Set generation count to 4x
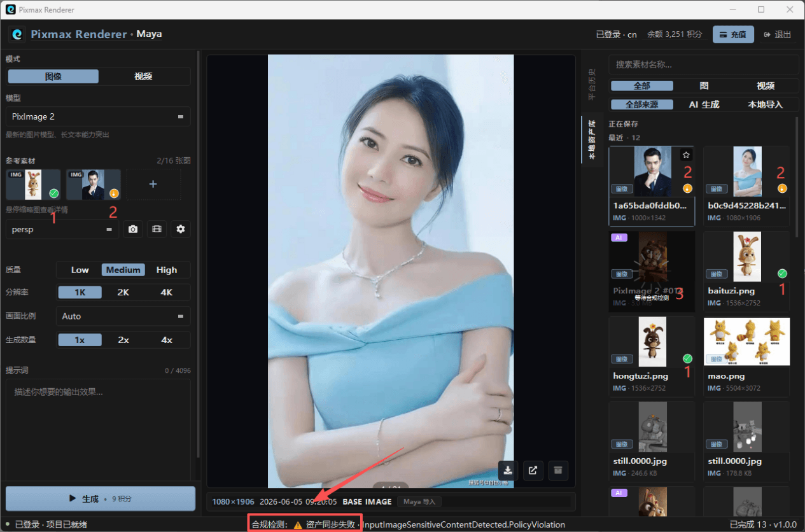 167,340
